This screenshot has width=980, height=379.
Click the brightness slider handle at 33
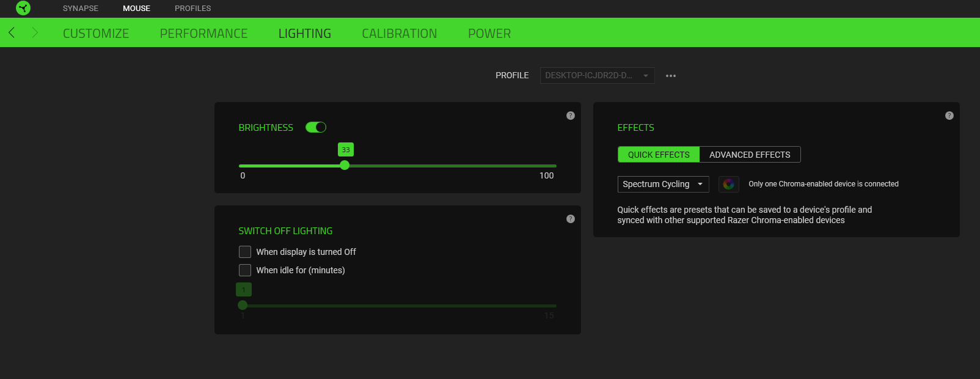tap(345, 165)
